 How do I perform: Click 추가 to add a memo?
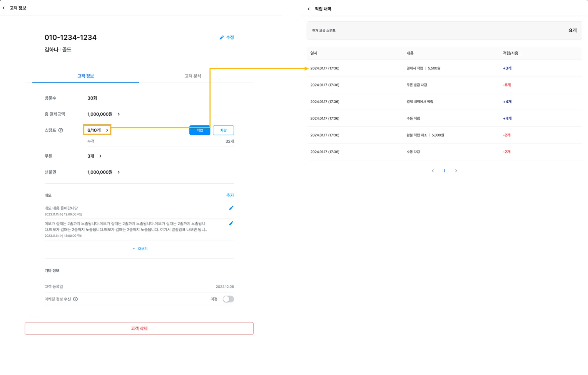pos(230,195)
